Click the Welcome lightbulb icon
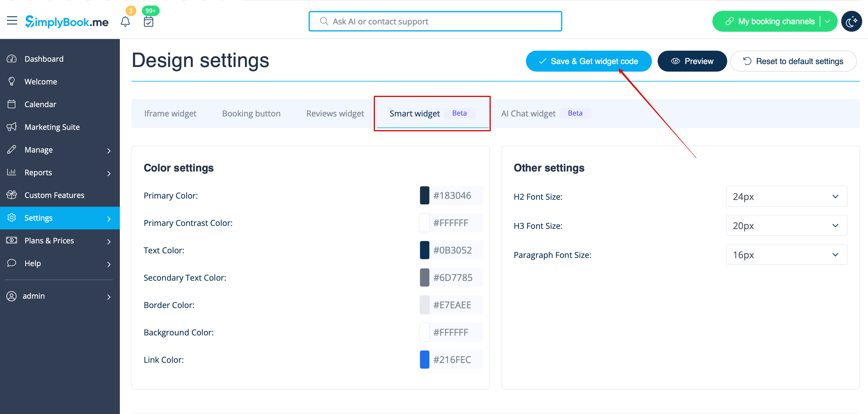The image size is (868, 414). point(12,82)
